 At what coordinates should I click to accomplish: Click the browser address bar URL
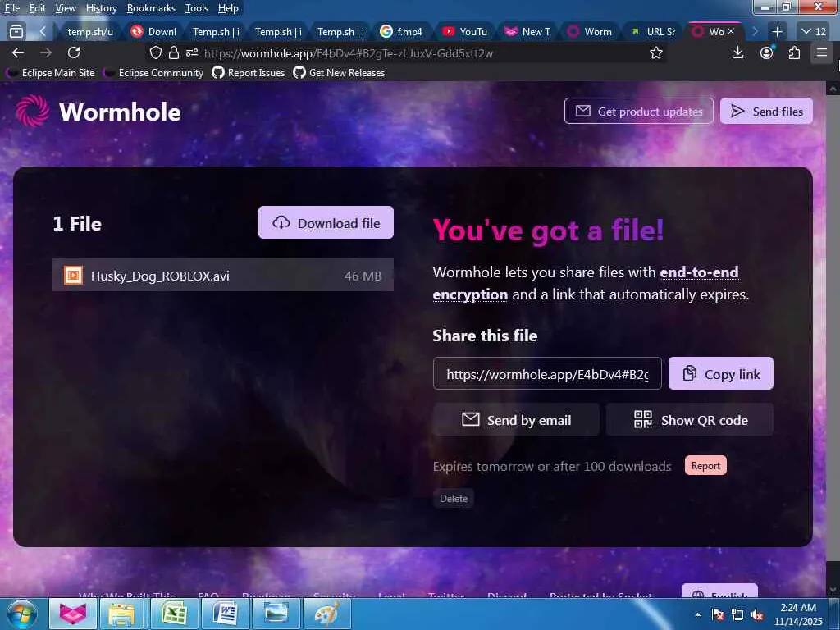click(x=348, y=53)
